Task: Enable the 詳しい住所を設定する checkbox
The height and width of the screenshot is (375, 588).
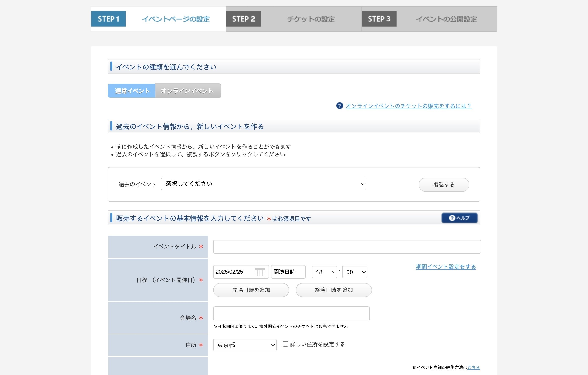Action: coord(285,344)
